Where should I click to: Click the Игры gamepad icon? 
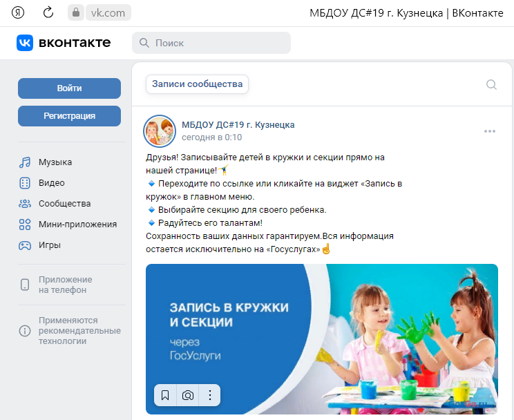25,245
